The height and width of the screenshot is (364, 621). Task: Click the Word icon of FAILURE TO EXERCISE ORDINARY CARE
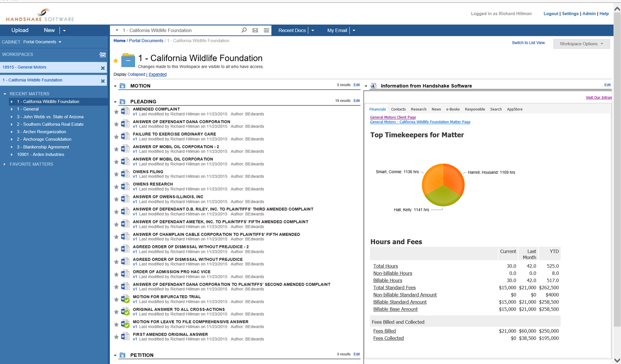125,136
